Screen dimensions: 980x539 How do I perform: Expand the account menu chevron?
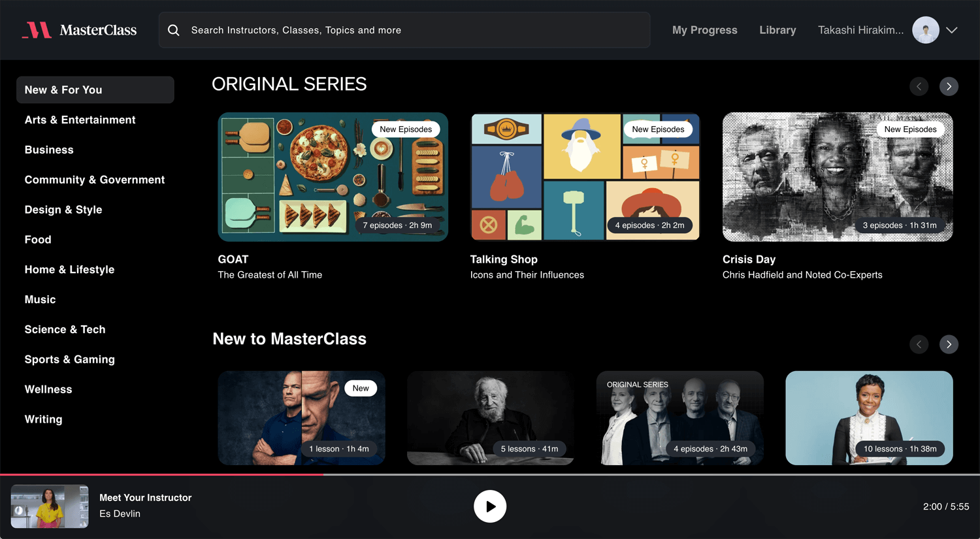pos(952,30)
